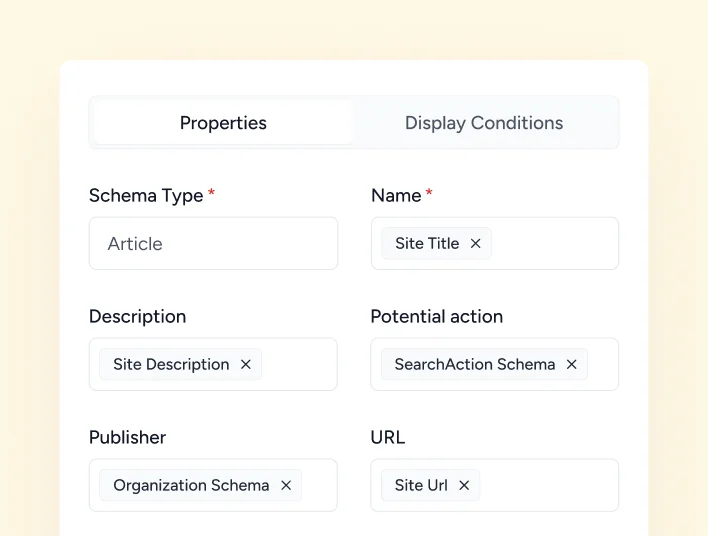Remove the Site Title tag

coord(475,244)
